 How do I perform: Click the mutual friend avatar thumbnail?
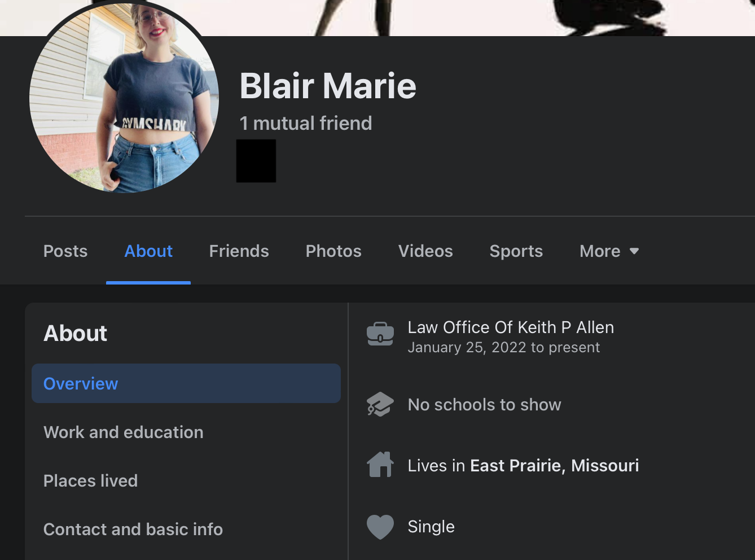pyautogui.click(x=256, y=161)
